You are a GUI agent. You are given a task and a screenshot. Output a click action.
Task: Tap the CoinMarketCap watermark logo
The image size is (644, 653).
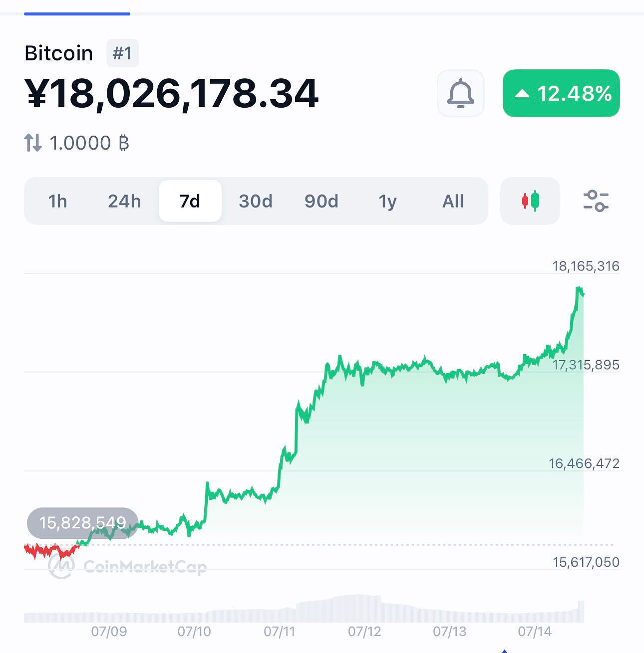pyautogui.click(x=127, y=567)
